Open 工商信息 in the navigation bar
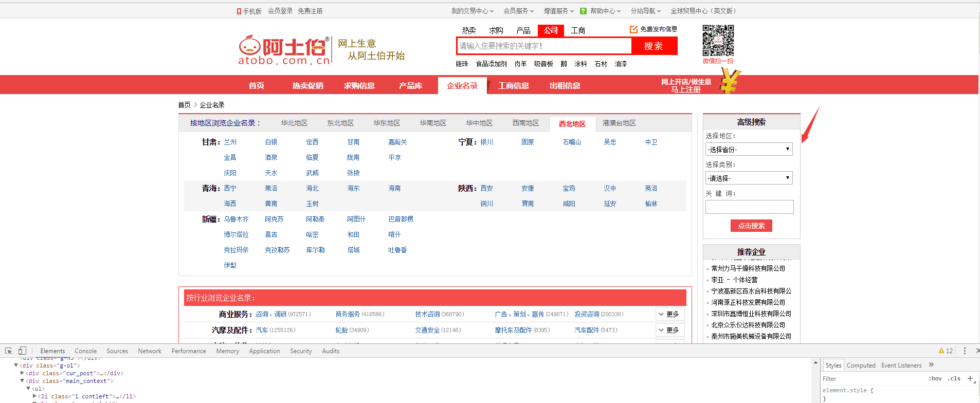 coord(514,85)
